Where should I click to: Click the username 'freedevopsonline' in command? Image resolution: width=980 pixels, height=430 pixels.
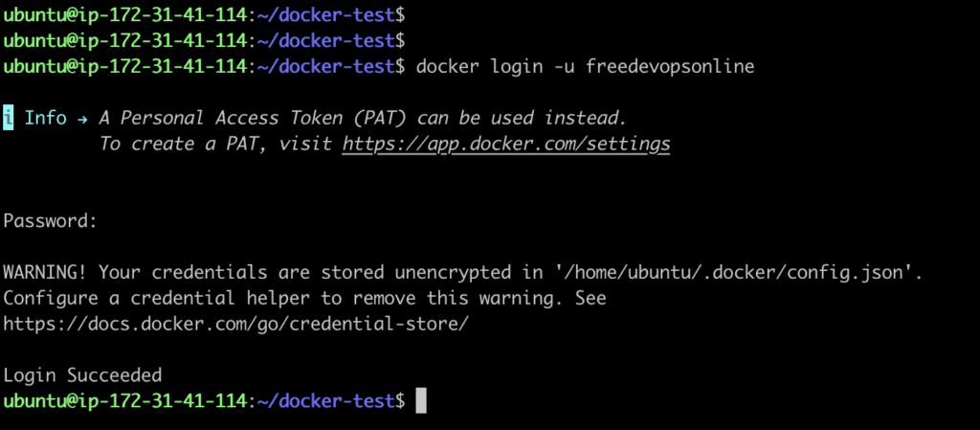click(x=670, y=66)
